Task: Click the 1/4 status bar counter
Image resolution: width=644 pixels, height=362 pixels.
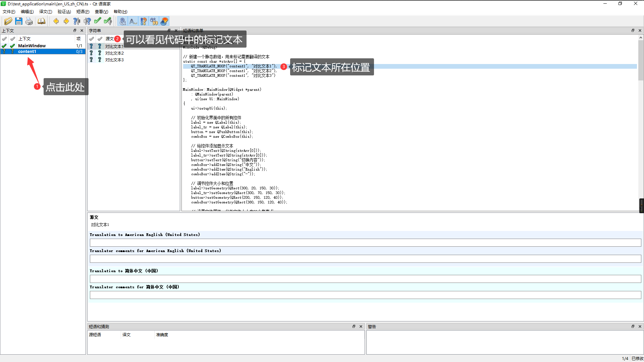Action: click(625, 359)
